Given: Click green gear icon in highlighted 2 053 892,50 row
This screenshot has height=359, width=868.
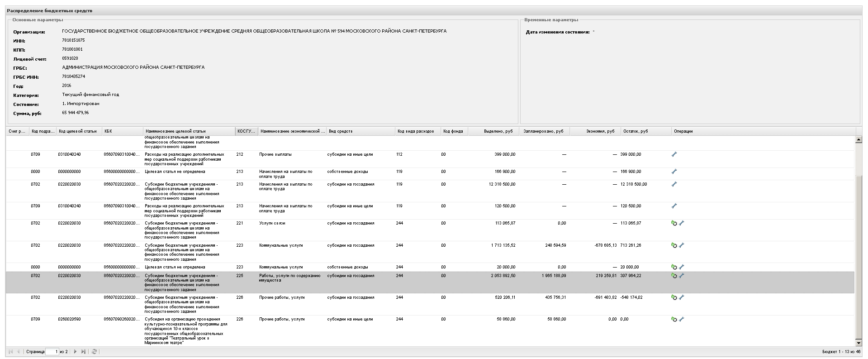Looking at the screenshot, I should (x=674, y=276).
